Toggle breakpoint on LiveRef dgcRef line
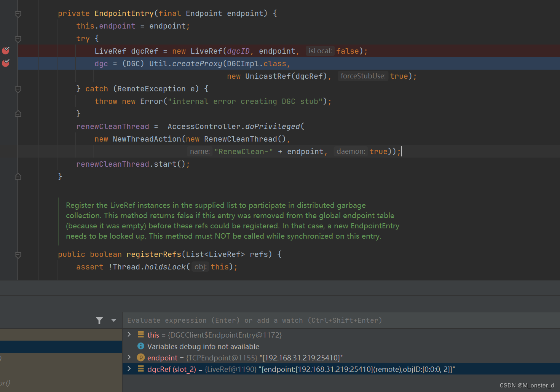The width and height of the screenshot is (560, 392). click(x=6, y=51)
